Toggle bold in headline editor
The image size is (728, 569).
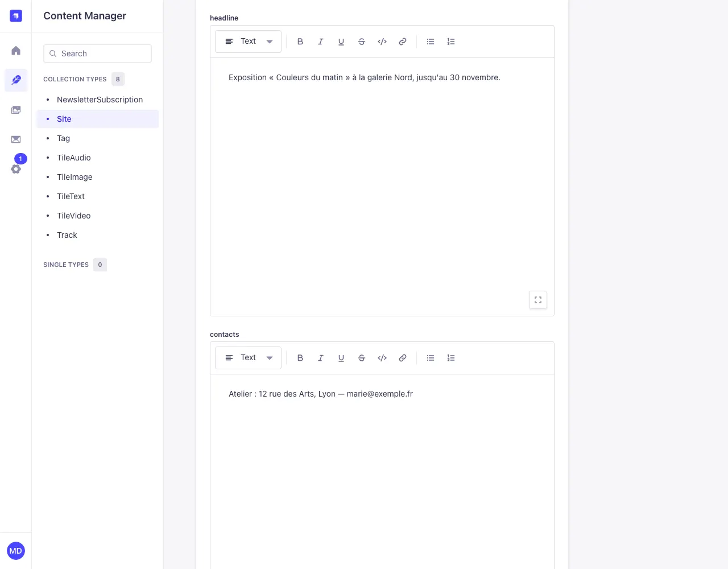point(300,42)
